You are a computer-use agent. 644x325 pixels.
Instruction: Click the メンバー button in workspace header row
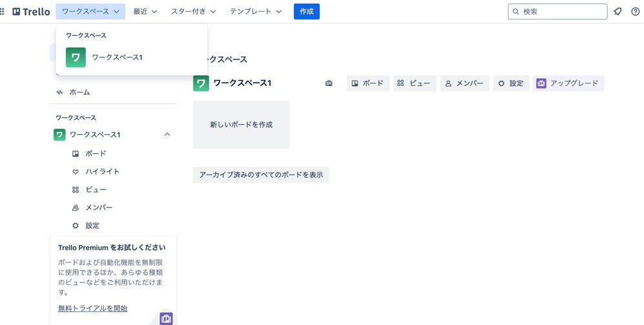[465, 83]
